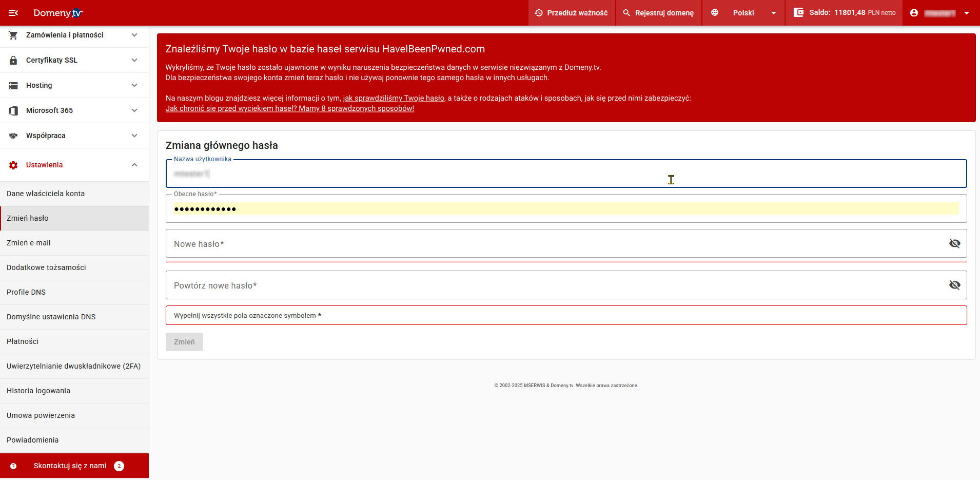
Task: Click the Domeny.tv logo
Action: coord(57,13)
